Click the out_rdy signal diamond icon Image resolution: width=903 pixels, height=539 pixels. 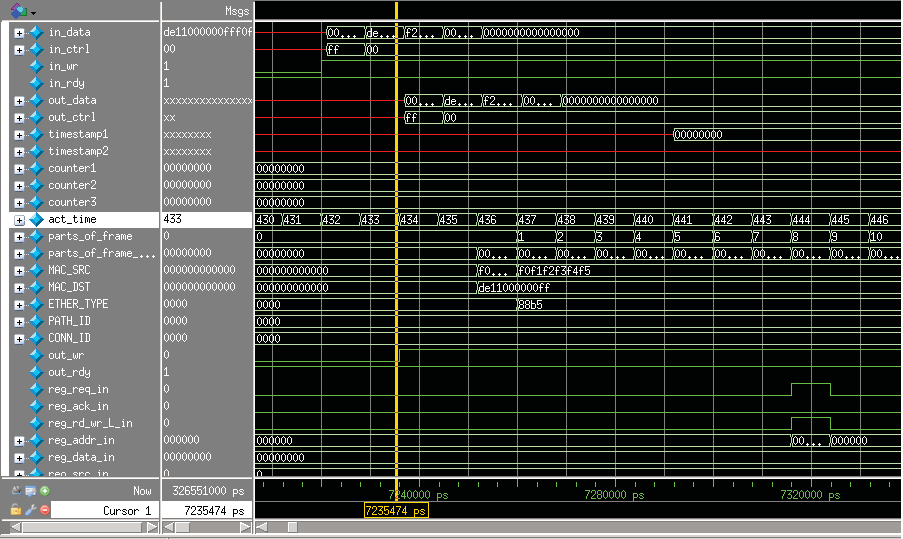click(36, 373)
